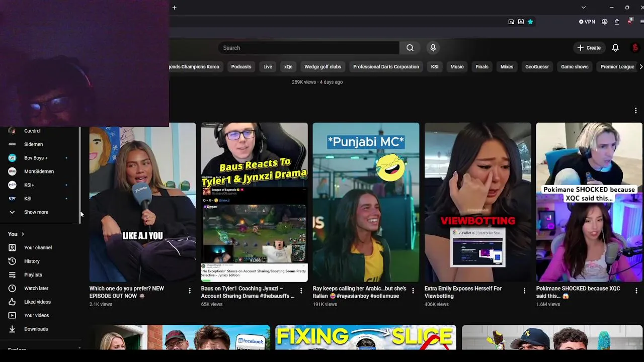This screenshot has width=644, height=362.
Task: Open the Sidemen channel avatar
Action: tap(13, 144)
